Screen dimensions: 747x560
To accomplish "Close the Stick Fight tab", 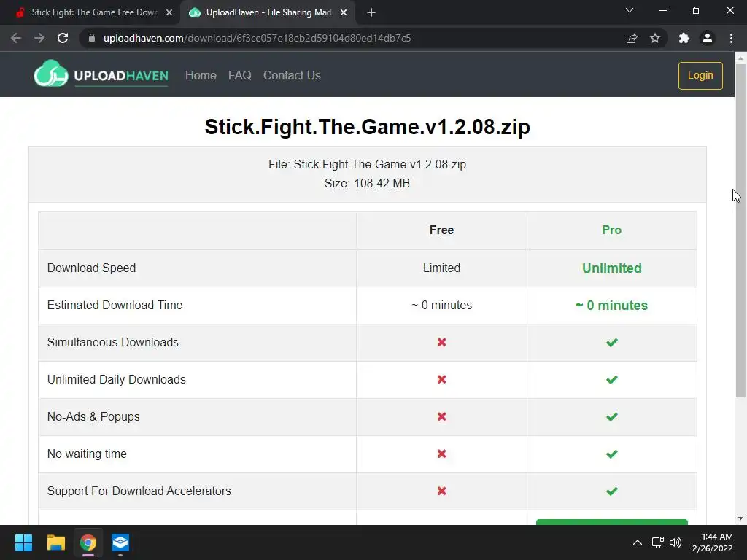I will tap(169, 12).
